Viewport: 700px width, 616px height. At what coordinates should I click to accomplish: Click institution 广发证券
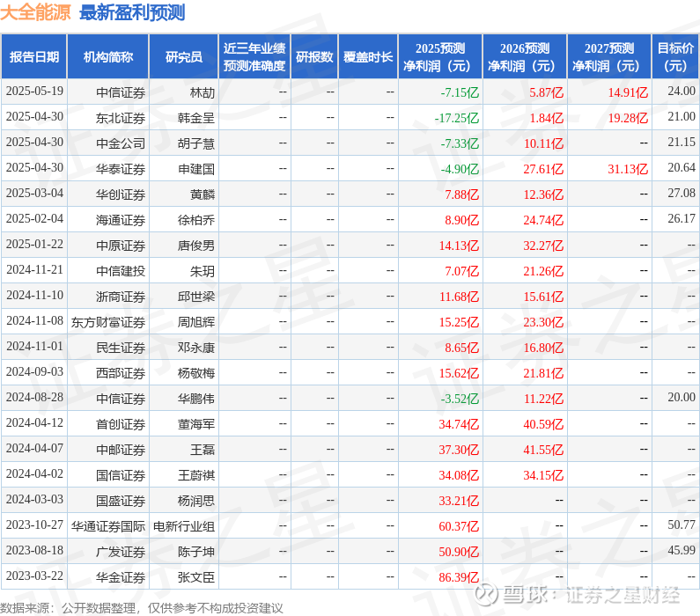[121, 552]
